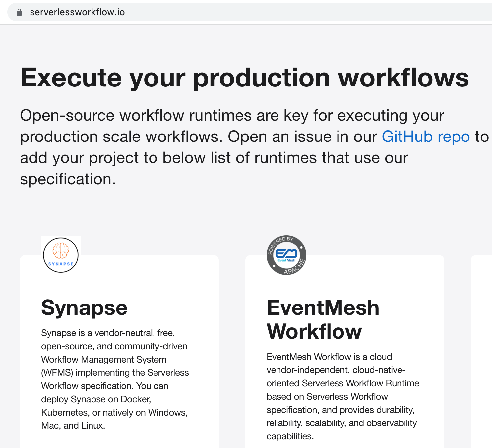The image size is (492, 448).
Task: Click the orange brain illustration in Synapse logo
Action: point(61,250)
